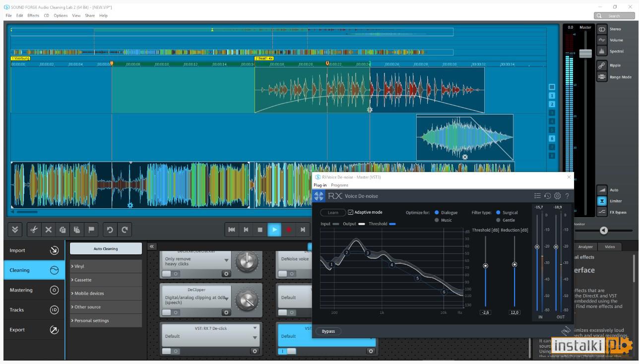
Task: Collapse effects panel with double left arrows
Action: [152, 246]
